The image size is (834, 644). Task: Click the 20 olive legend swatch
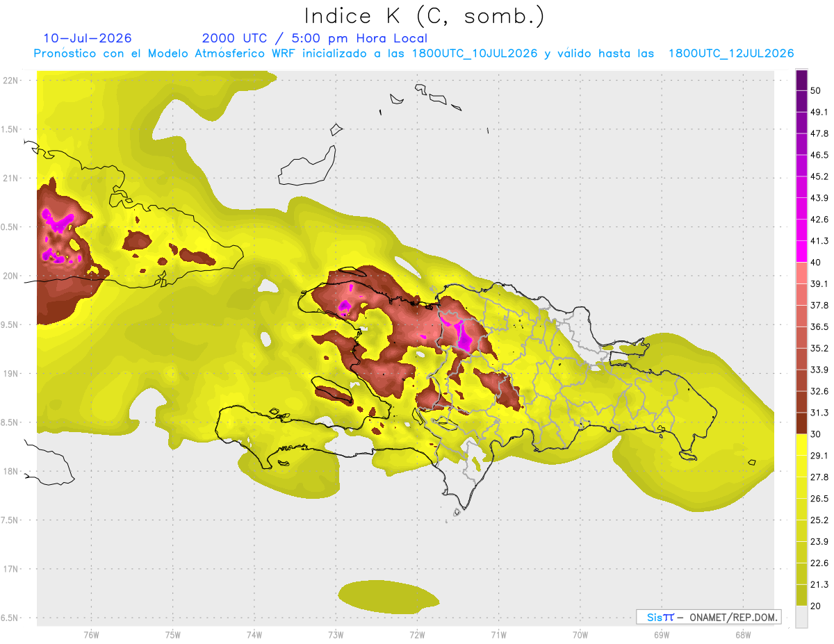[x=801, y=595]
